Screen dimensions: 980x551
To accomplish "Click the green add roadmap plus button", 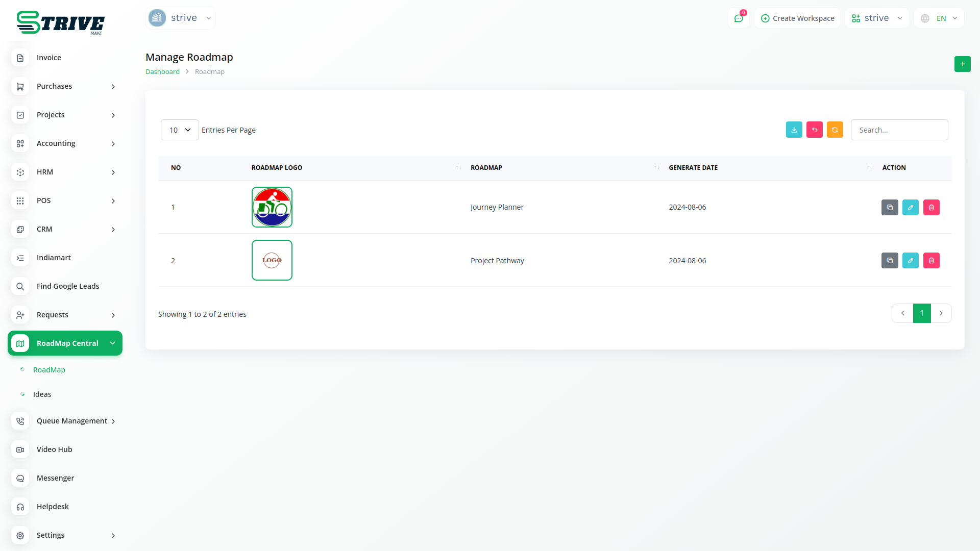I will click(x=962, y=64).
